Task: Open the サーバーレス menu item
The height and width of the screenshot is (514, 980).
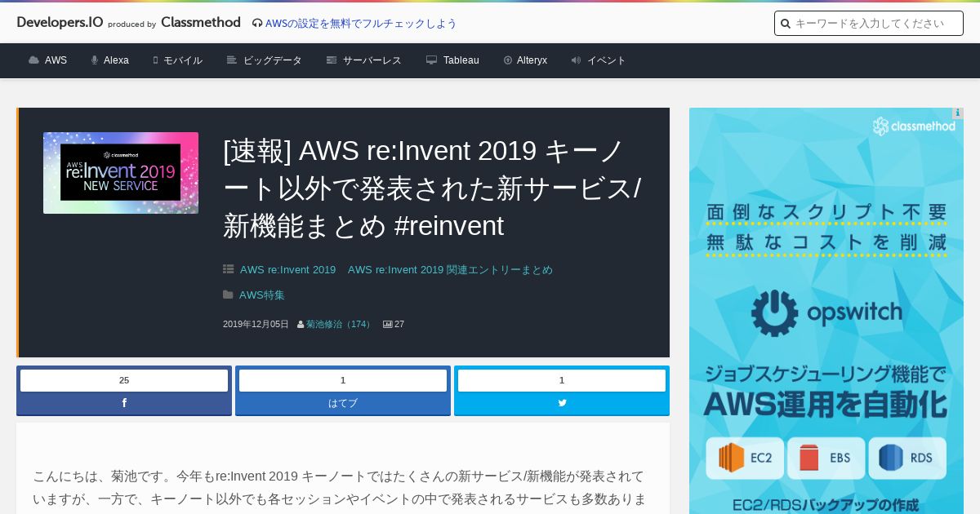Action: (372, 60)
